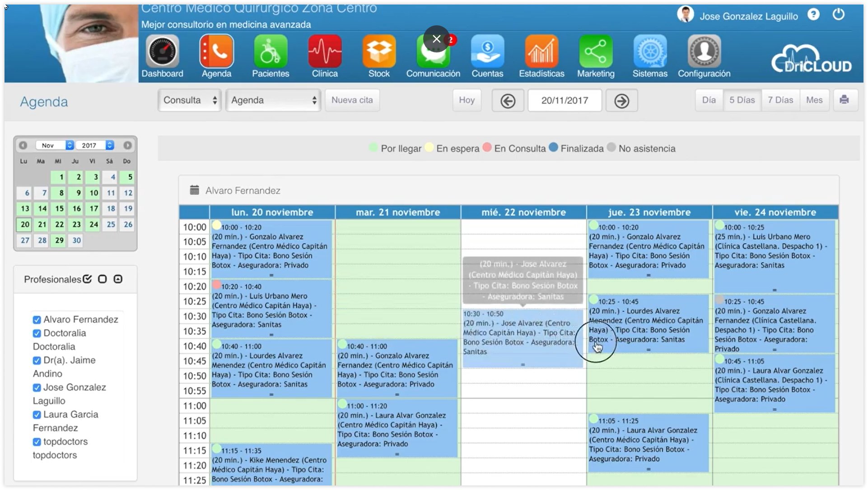868x490 pixels.
Task: Go to previous date arrow
Action: (508, 100)
